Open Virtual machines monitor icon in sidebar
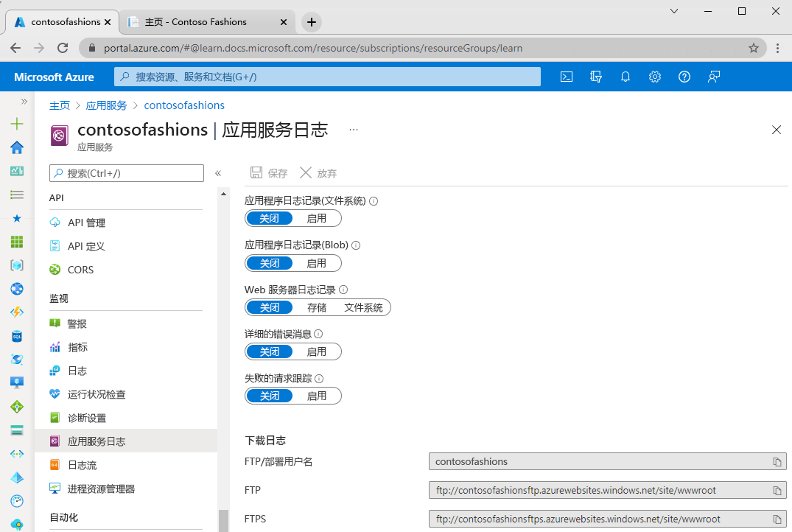Viewport: 792px width, 532px height. point(17,382)
